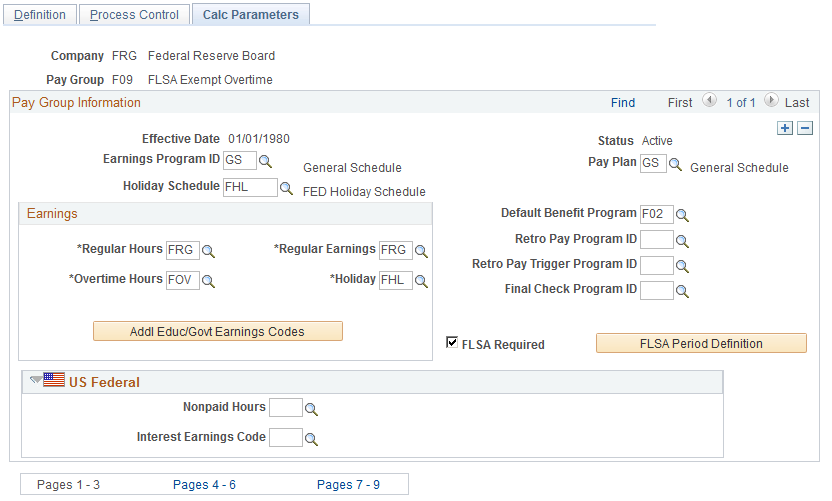Go to previous row arrow
The height and width of the screenshot is (501, 832).
[x=709, y=100]
